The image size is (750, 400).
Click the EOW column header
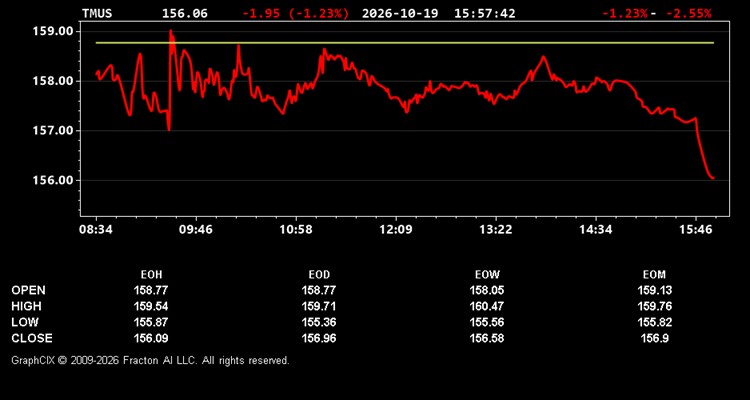pos(487,275)
